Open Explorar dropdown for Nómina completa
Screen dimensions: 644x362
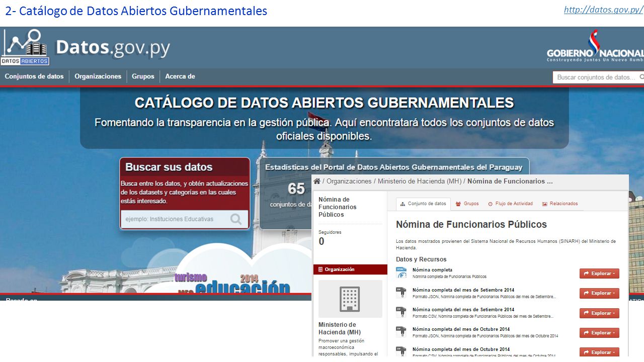(599, 274)
